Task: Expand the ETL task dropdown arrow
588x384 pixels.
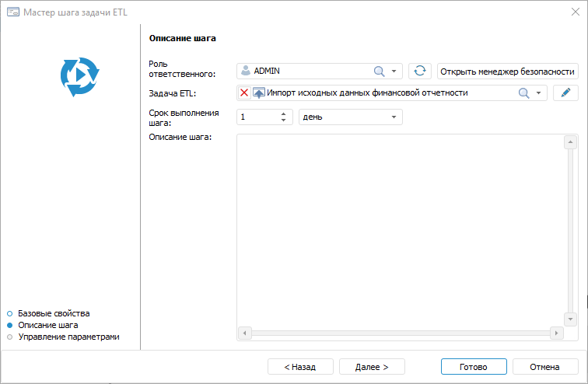Action: pyautogui.click(x=538, y=93)
